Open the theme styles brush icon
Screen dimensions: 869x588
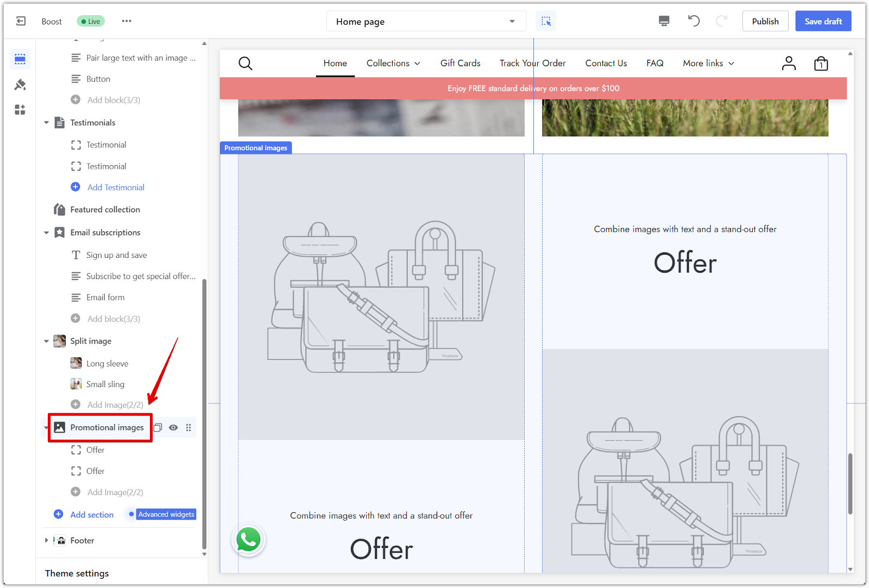click(x=20, y=84)
